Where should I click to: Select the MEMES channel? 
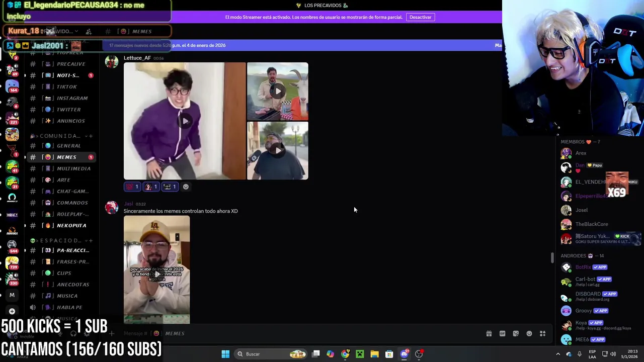pos(61,157)
